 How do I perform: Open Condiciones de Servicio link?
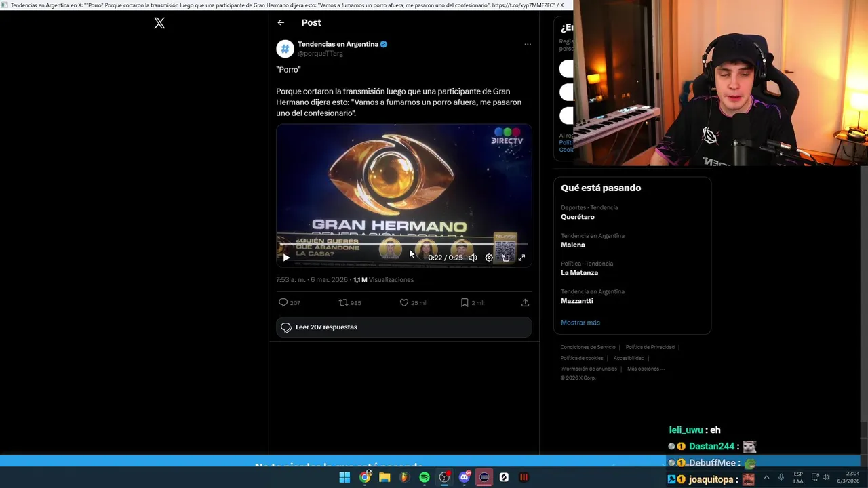[x=588, y=347]
